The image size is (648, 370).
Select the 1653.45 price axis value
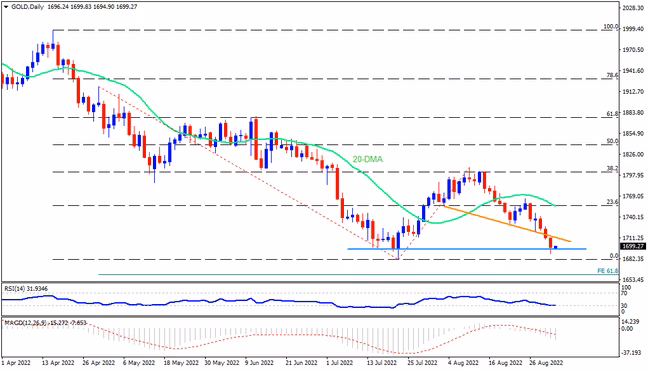(x=633, y=279)
